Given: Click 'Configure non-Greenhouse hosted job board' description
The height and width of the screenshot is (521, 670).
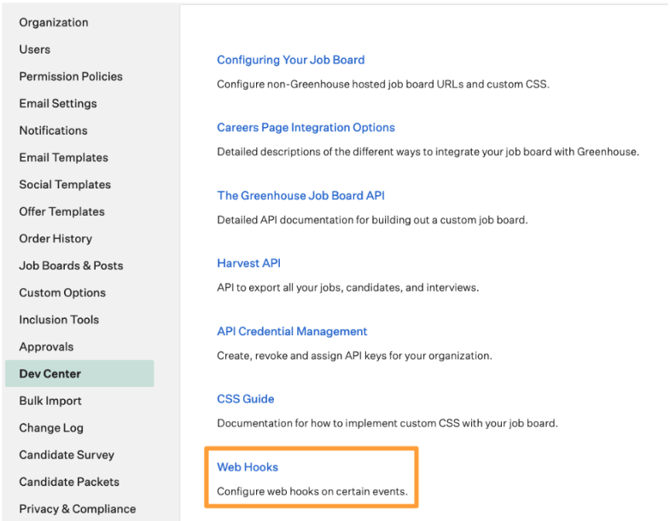Looking at the screenshot, I should pos(383,84).
